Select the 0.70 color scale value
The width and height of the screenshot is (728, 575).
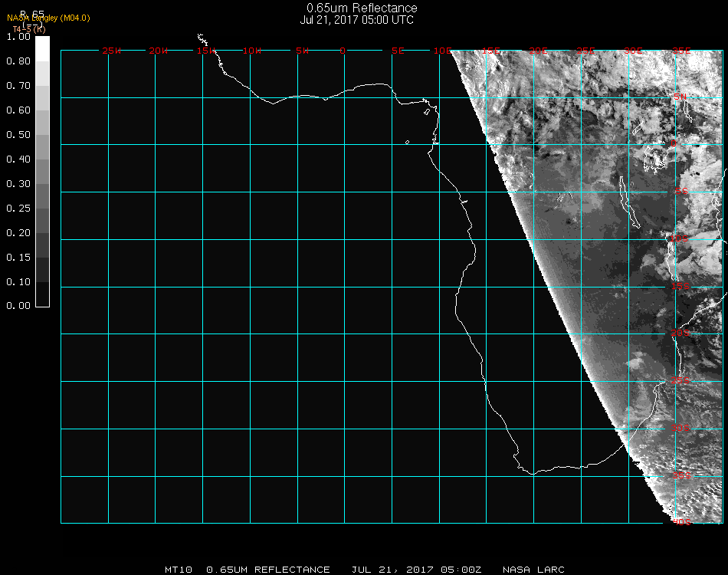18,86
